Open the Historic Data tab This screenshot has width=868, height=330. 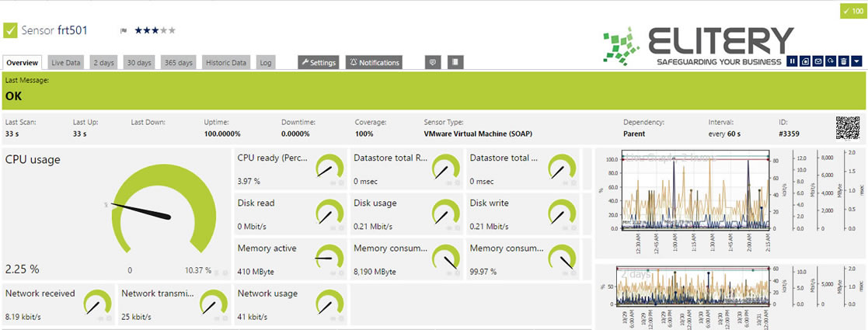[x=226, y=62]
